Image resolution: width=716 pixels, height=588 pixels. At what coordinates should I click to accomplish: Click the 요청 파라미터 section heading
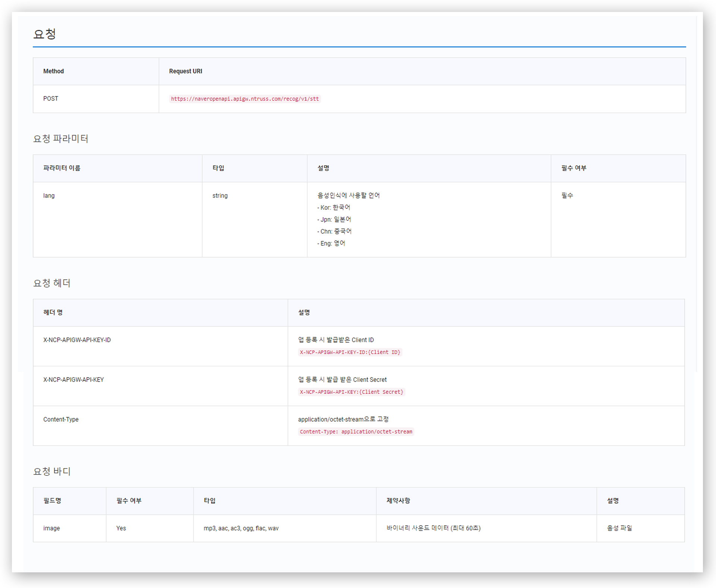(x=60, y=139)
